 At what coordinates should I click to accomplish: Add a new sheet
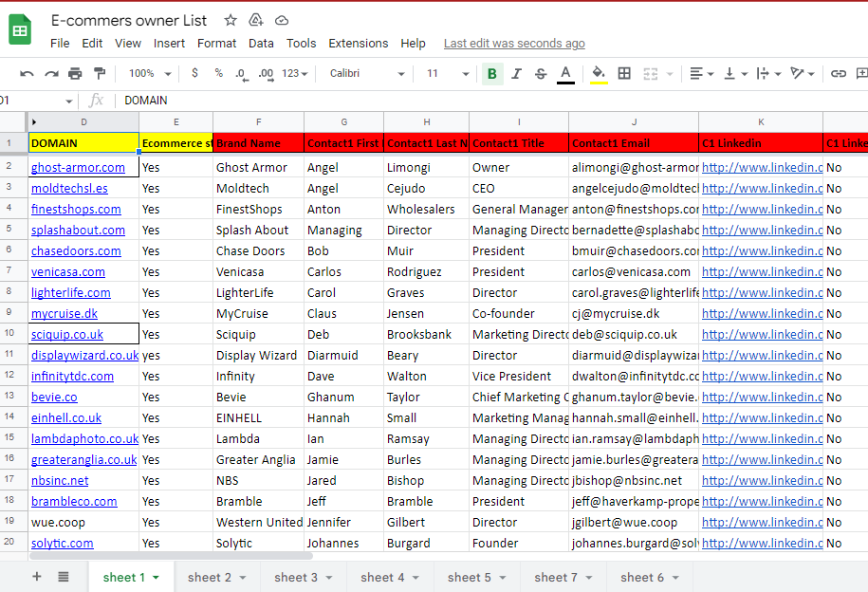coord(37,577)
